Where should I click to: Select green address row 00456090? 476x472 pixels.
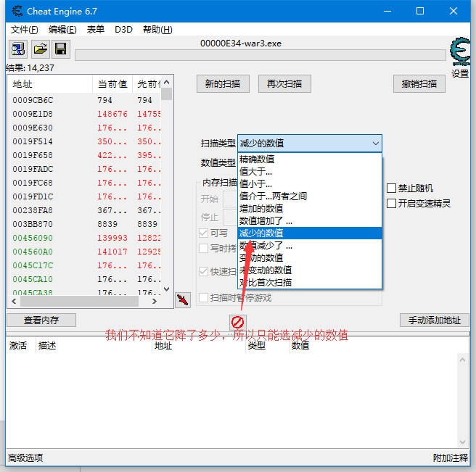(x=85, y=238)
